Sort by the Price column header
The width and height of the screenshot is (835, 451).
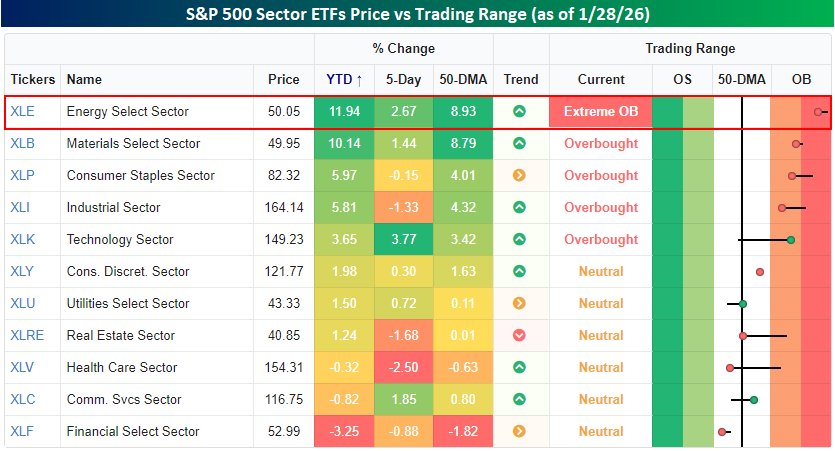283,80
